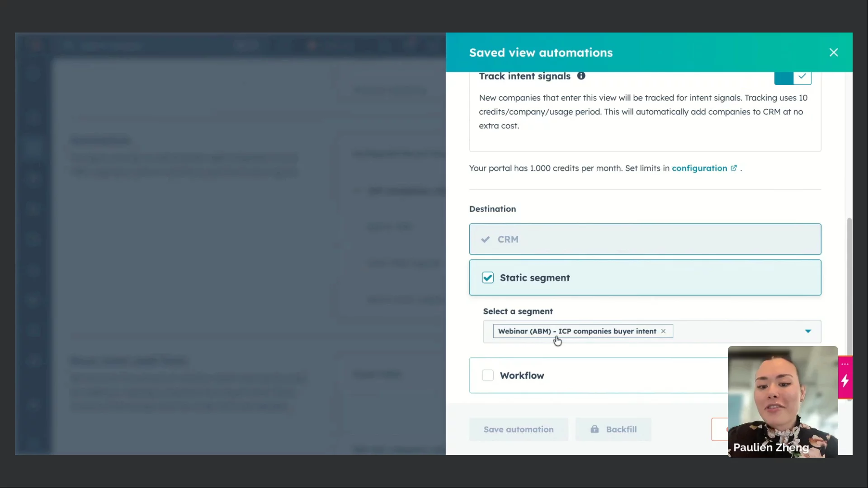Open the configuration link
The height and width of the screenshot is (488, 868).
pyautogui.click(x=699, y=168)
